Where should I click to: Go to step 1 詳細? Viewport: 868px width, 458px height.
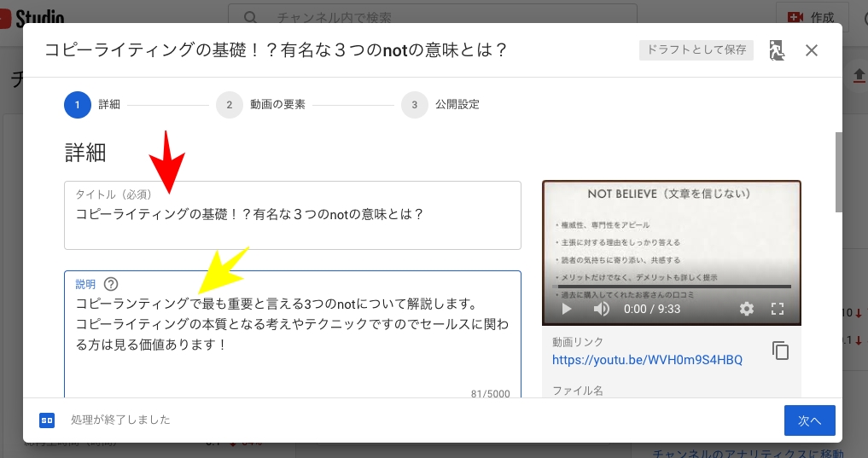pyautogui.click(x=77, y=105)
